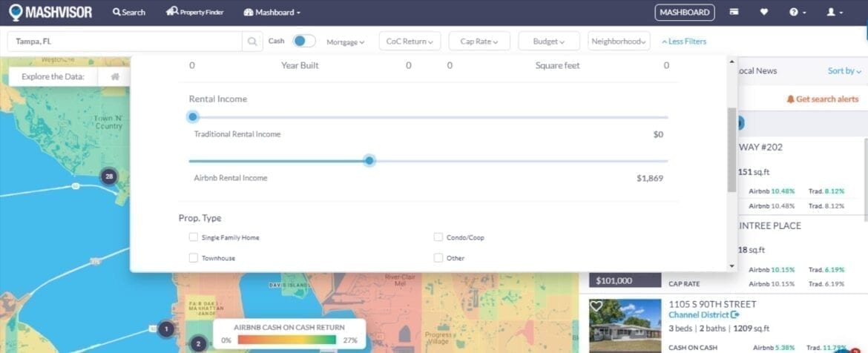Toggle the Cash/Mortgage switch
868x353 pixels.
pyautogui.click(x=303, y=42)
